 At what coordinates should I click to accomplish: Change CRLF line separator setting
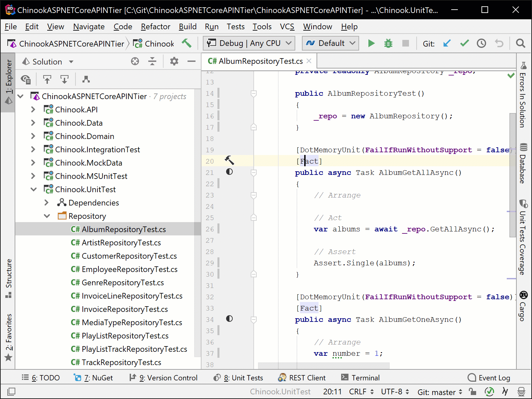pyautogui.click(x=361, y=392)
